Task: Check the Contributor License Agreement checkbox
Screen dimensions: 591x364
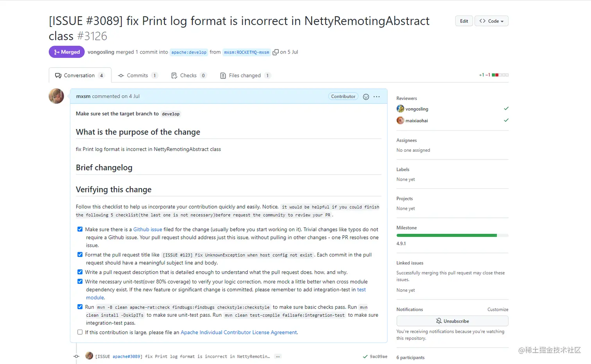Action: 80,332
